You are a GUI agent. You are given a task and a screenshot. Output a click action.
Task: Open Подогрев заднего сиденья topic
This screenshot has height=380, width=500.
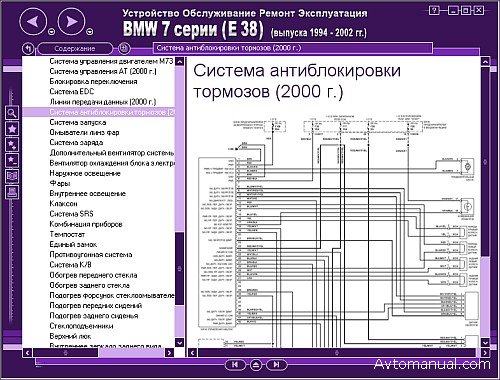coord(94,316)
